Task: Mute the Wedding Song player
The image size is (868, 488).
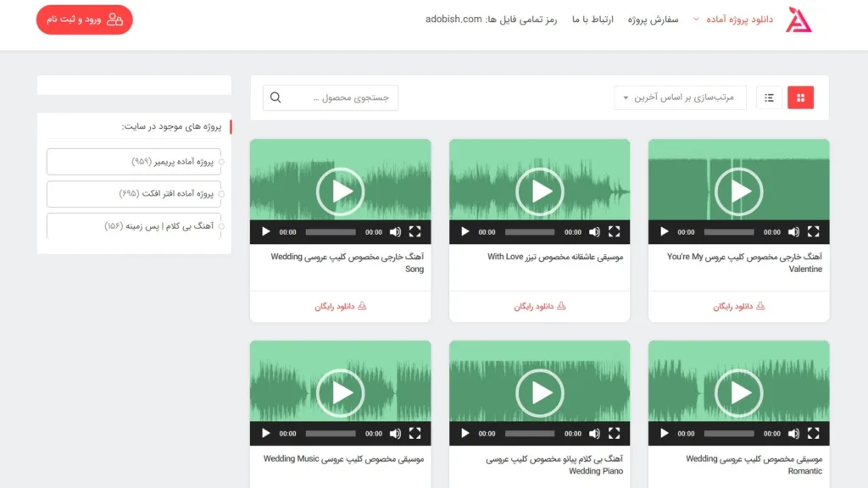Action: (x=395, y=232)
